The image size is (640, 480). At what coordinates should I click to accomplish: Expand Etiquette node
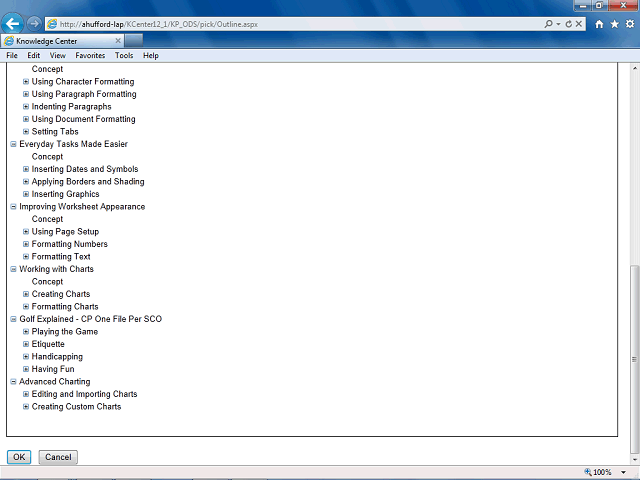click(x=26, y=344)
